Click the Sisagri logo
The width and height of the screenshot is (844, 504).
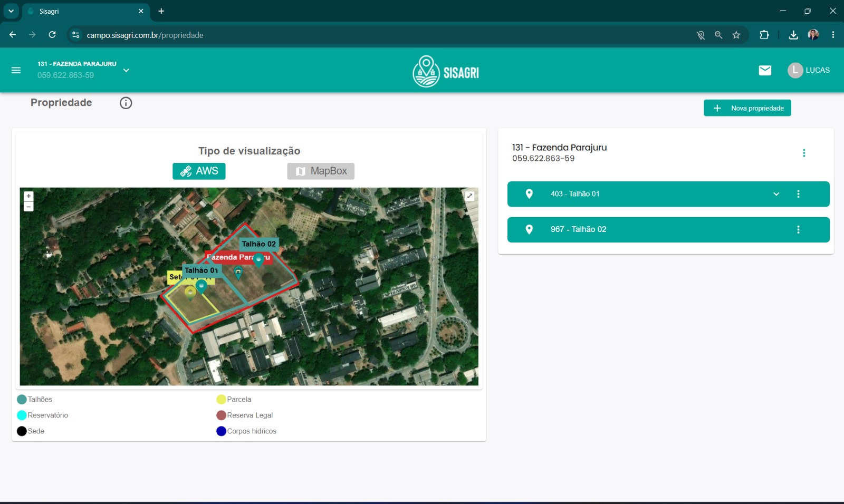point(446,71)
